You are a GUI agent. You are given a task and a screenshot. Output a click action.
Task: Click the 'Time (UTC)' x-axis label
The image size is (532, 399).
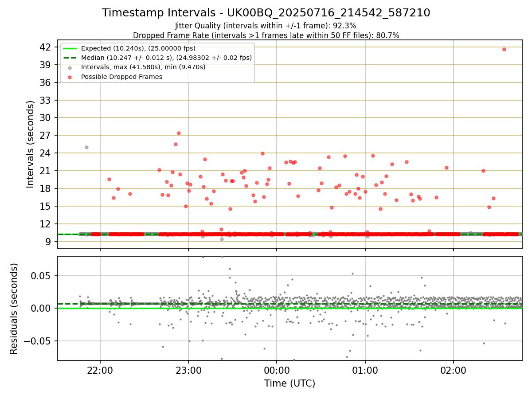pyautogui.click(x=289, y=383)
